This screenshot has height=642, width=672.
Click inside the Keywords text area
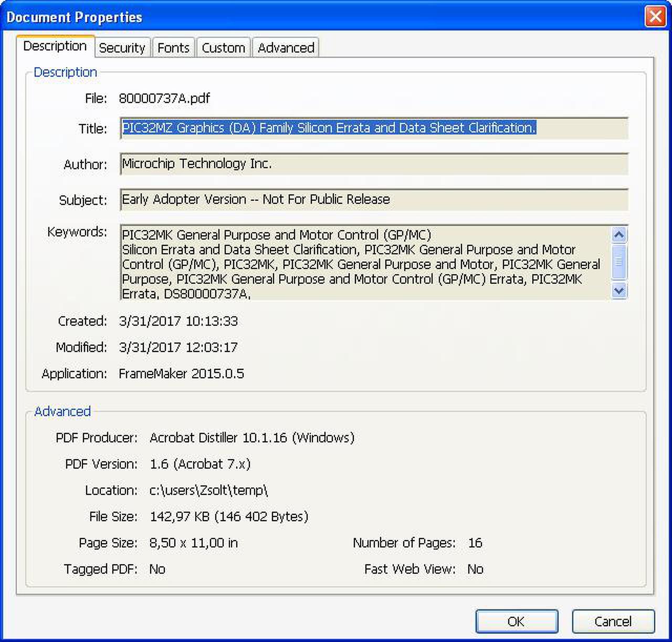pos(365,263)
